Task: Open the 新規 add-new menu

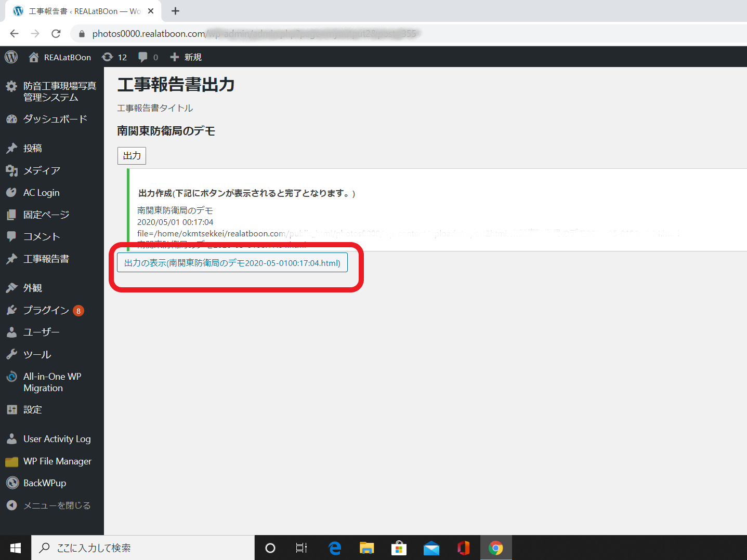Action: coord(186,57)
